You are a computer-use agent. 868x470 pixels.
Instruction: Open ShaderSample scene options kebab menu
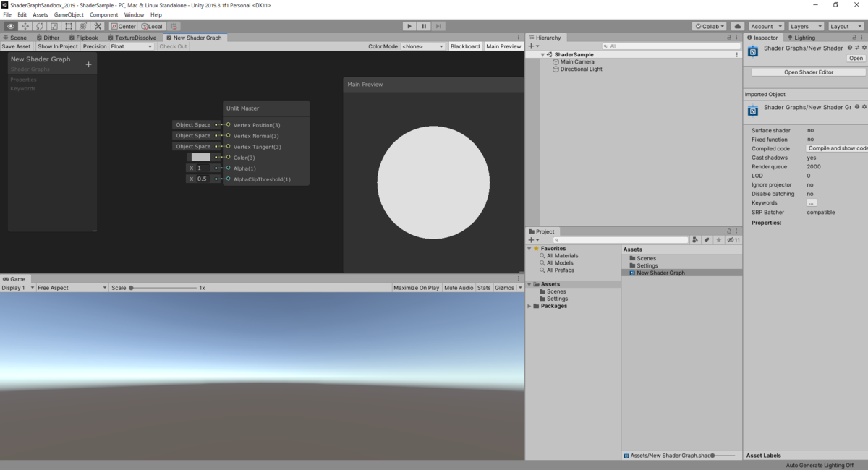[x=737, y=54]
